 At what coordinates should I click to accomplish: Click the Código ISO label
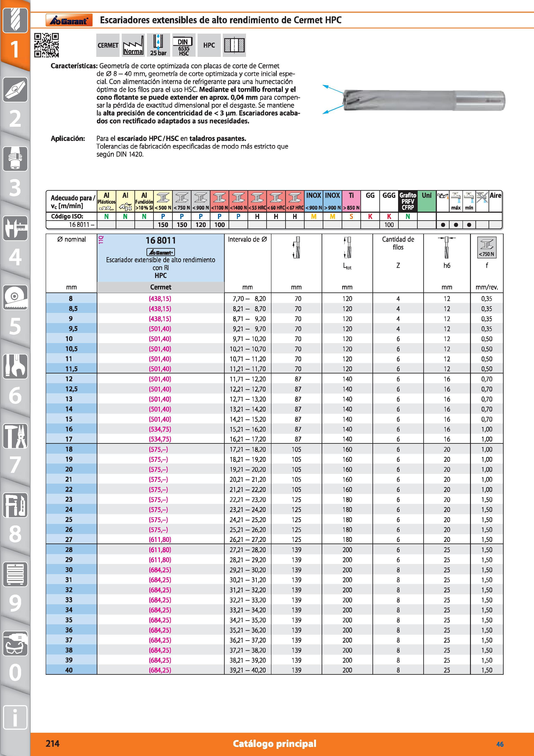tap(67, 216)
